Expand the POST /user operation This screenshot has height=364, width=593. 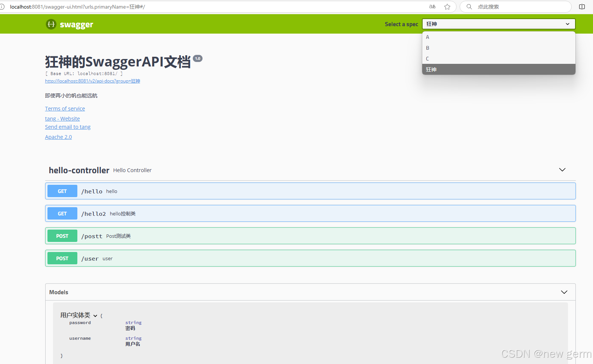311,258
